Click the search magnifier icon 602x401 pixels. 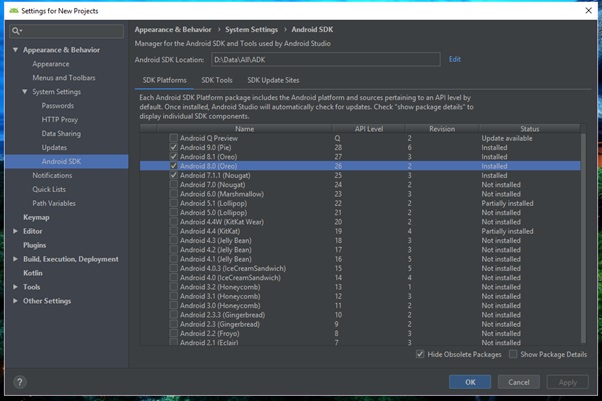(16, 31)
